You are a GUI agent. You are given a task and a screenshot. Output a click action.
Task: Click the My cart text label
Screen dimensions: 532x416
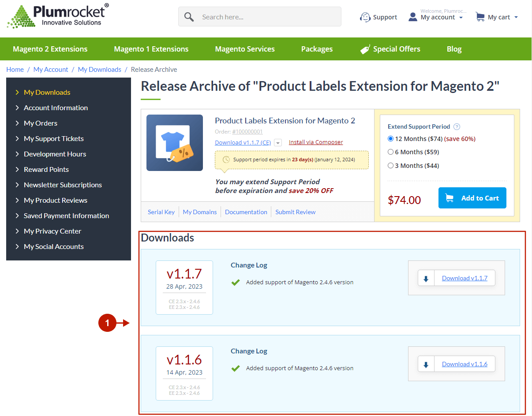499,17
